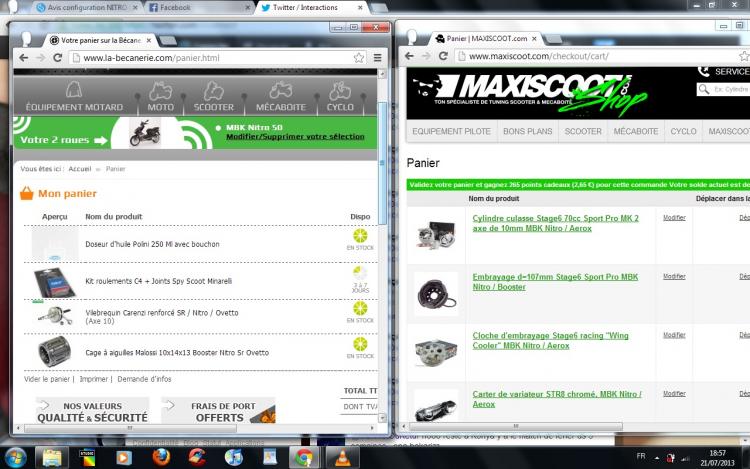Reload the Maxiscoot cart page
The width and height of the screenshot is (750, 469).
coord(443,56)
